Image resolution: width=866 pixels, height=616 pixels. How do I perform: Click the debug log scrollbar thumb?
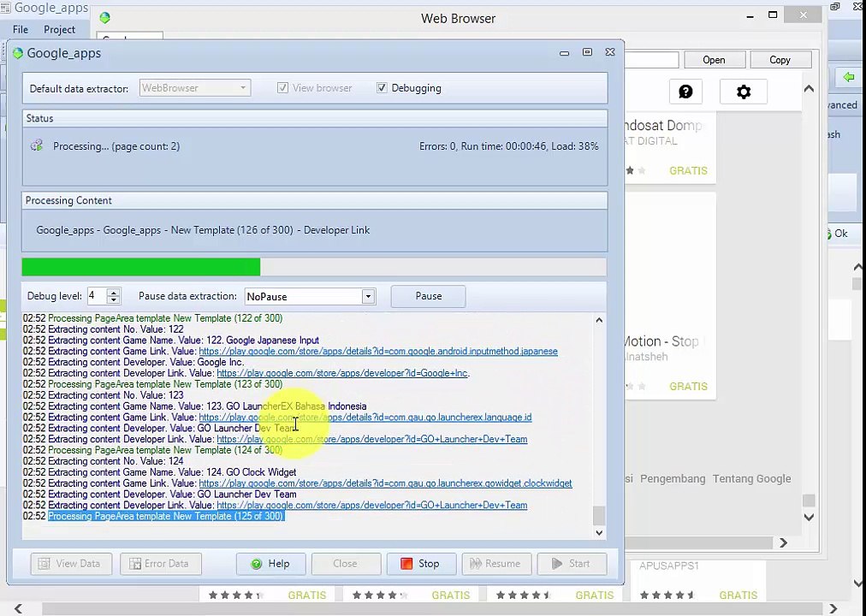[x=599, y=516]
